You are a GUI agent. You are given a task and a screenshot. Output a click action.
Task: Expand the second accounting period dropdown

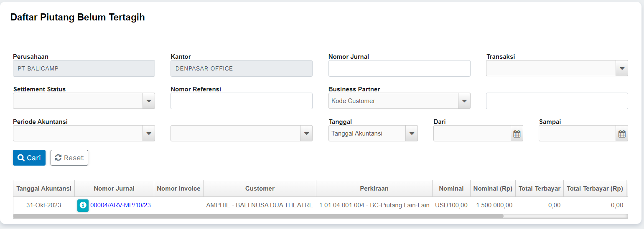306,133
